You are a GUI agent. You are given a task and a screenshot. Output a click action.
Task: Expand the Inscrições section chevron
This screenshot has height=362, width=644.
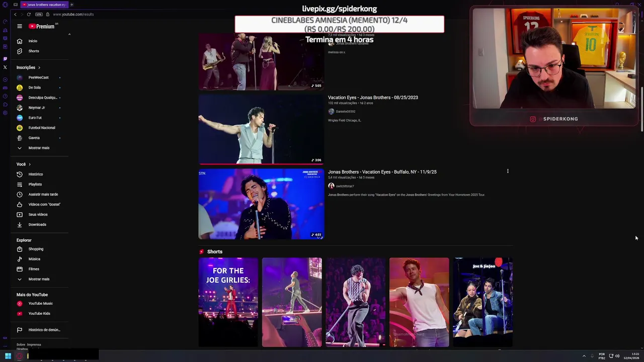pyautogui.click(x=39, y=67)
